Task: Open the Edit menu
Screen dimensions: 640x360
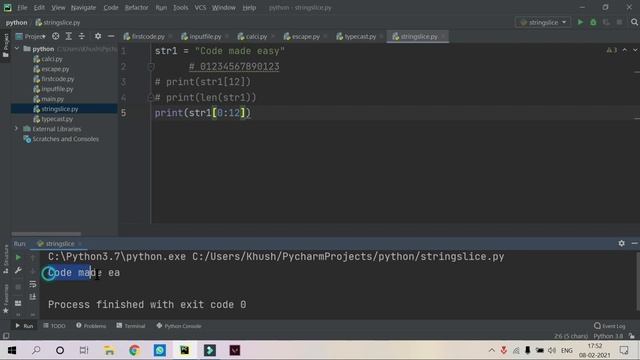Action: [x=39, y=7]
